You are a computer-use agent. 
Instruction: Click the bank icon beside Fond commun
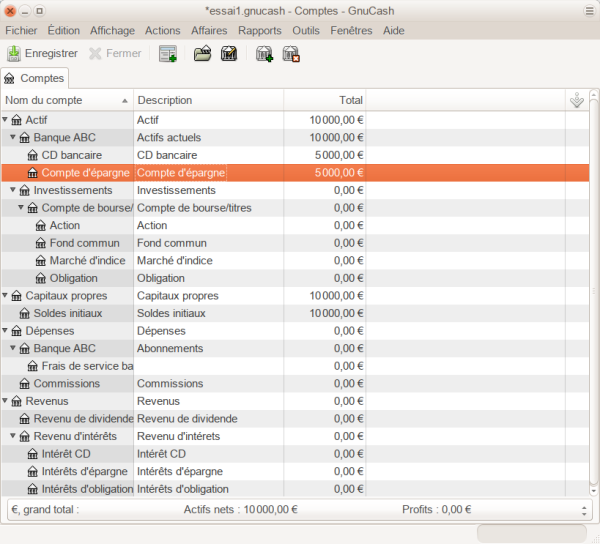40,243
